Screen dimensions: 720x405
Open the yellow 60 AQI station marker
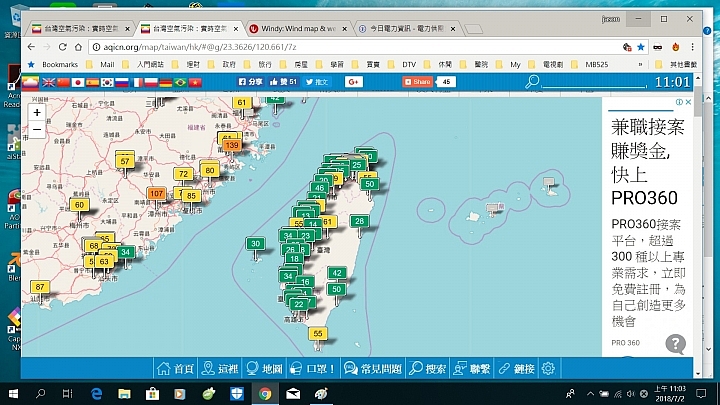point(79,205)
